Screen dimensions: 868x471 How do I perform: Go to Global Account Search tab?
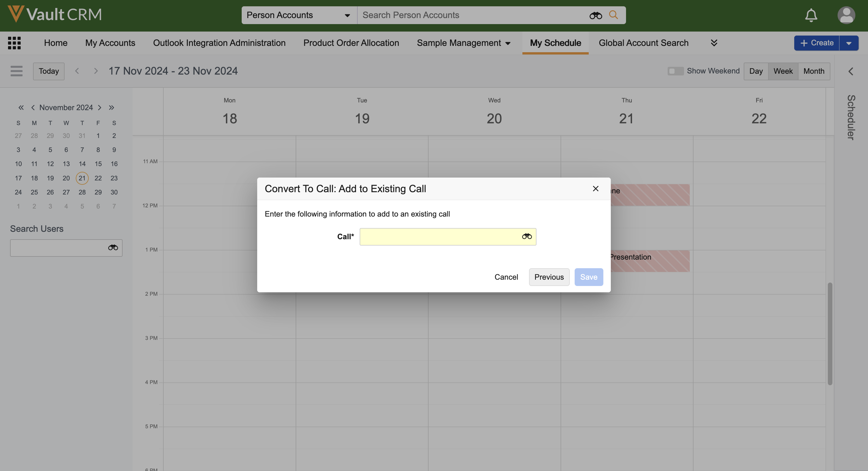(x=643, y=43)
